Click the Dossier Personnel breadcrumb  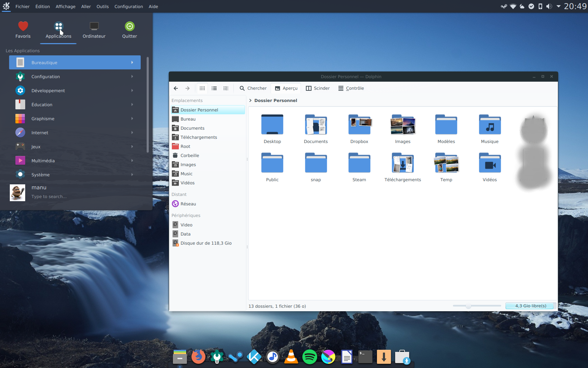276,101
